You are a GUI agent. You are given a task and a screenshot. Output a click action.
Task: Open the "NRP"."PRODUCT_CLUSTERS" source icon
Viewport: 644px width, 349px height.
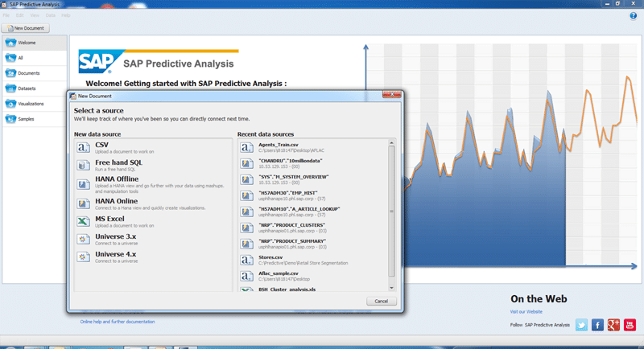click(246, 228)
